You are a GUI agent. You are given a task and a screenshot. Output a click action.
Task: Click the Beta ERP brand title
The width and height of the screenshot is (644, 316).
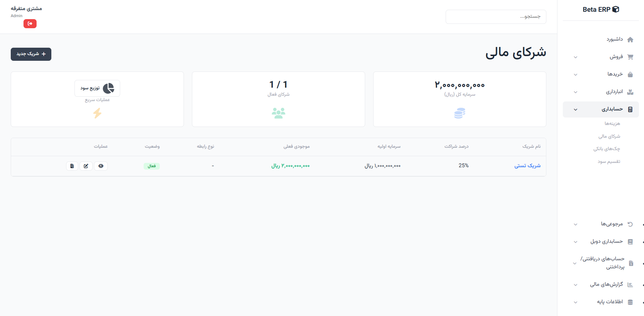(596, 9)
